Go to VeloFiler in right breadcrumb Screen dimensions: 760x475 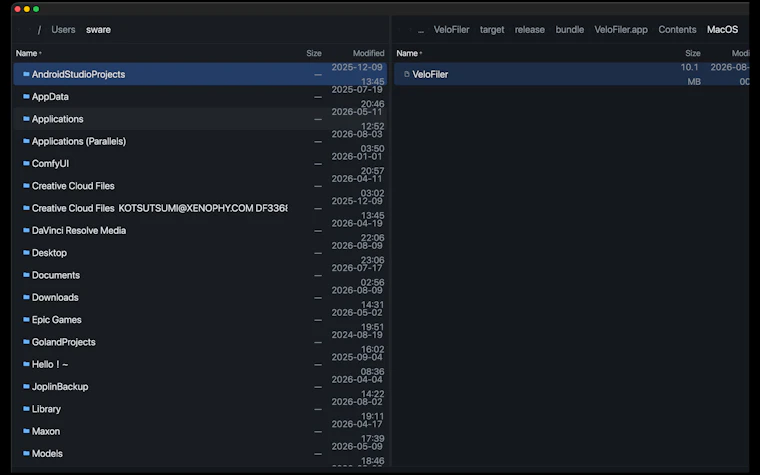click(451, 30)
